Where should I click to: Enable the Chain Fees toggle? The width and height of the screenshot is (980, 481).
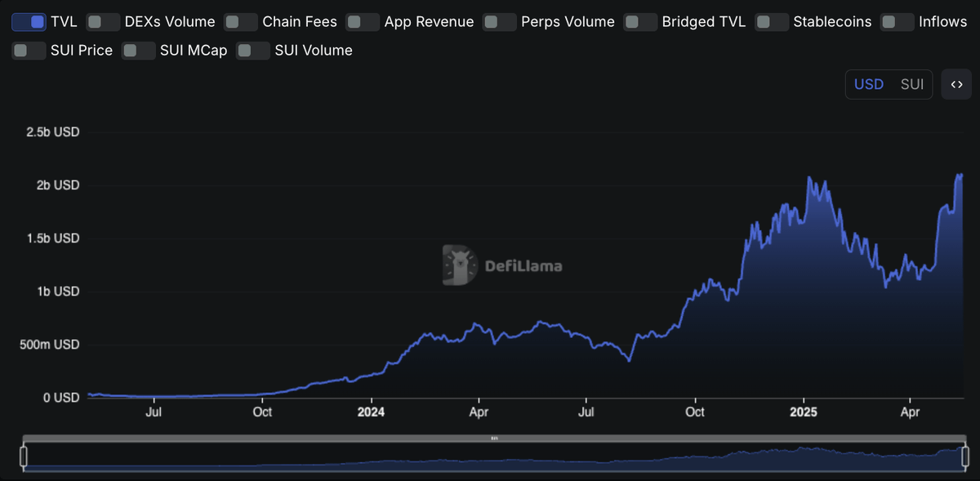(241, 22)
